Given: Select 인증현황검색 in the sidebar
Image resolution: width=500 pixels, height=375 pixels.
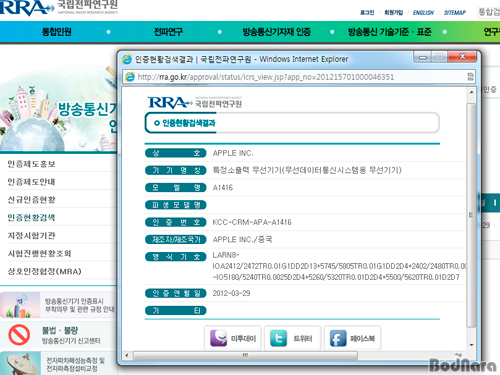Looking at the screenshot, I should 31,218.
